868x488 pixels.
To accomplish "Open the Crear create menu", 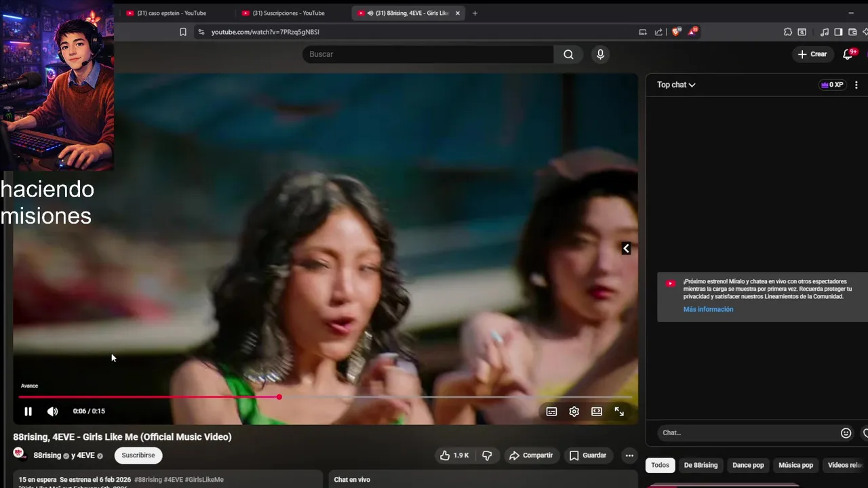I will [812, 54].
